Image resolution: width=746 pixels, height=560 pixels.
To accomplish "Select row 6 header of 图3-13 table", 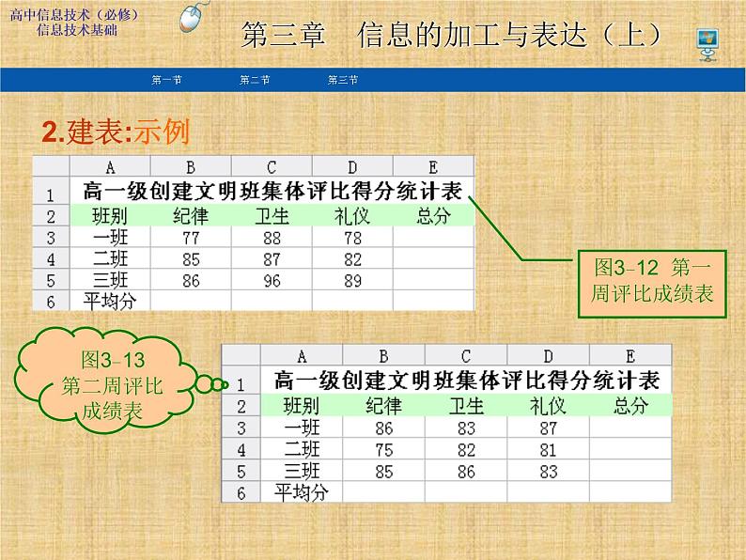I will click(241, 492).
